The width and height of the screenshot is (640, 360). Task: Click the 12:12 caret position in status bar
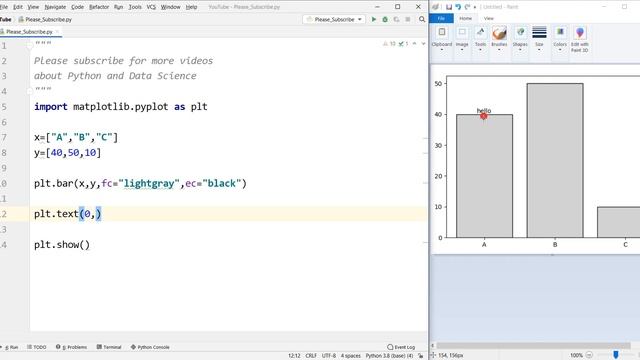click(x=294, y=356)
